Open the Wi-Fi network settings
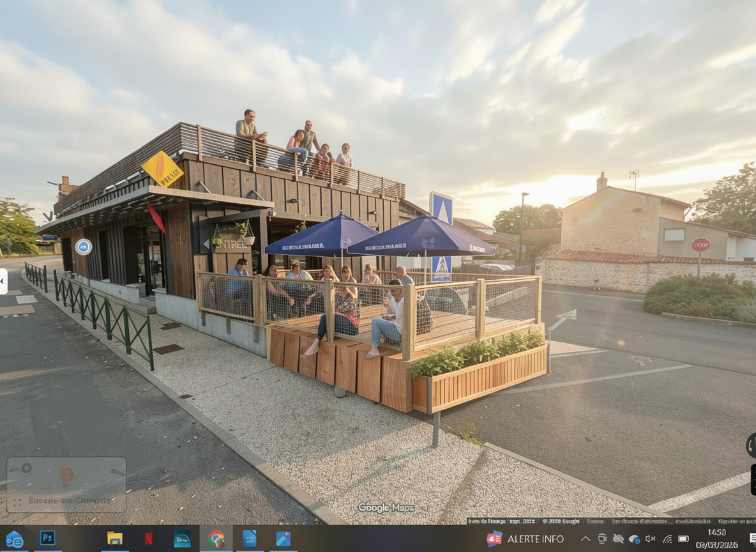This screenshot has height=552, width=756. coord(667,539)
